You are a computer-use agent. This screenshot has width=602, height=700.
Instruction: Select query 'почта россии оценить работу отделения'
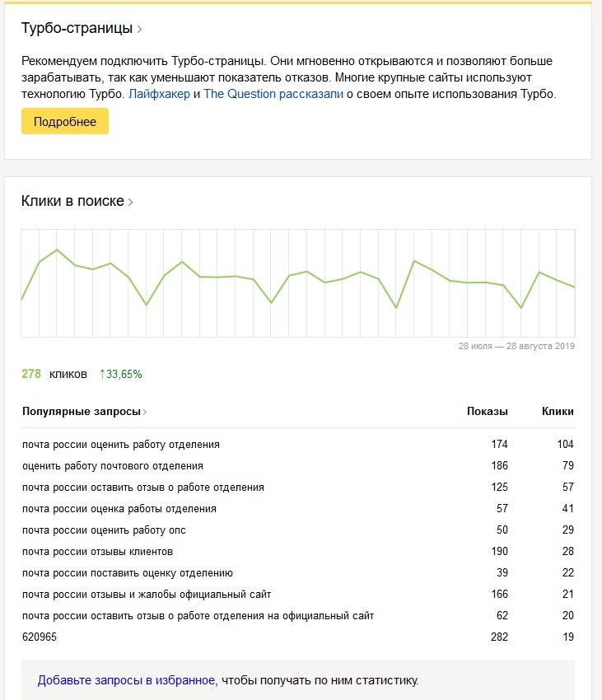pyautogui.click(x=121, y=445)
